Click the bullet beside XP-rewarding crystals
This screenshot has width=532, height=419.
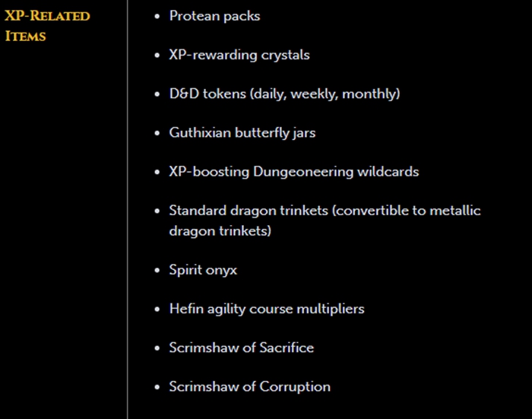pyautogui.click(x=157, y=56)
